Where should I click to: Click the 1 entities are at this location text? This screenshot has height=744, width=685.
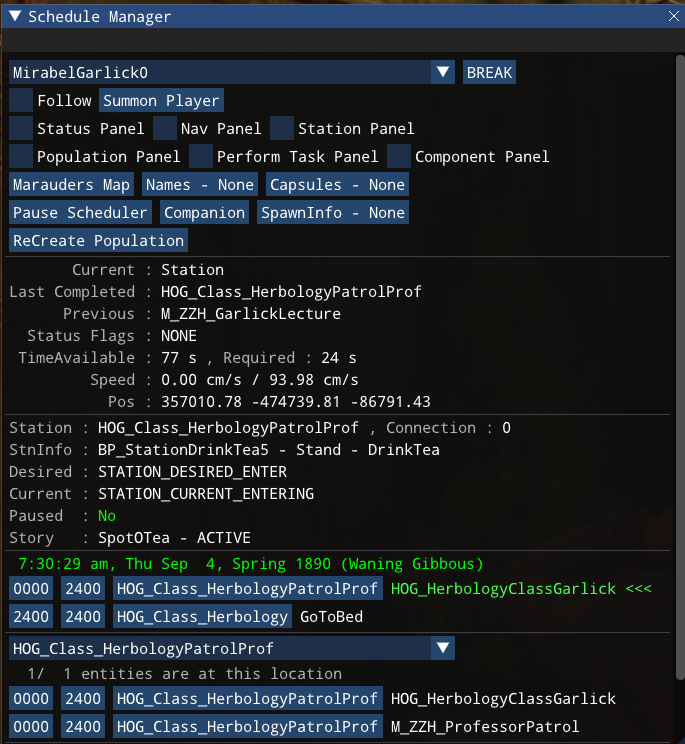[203, 673]
